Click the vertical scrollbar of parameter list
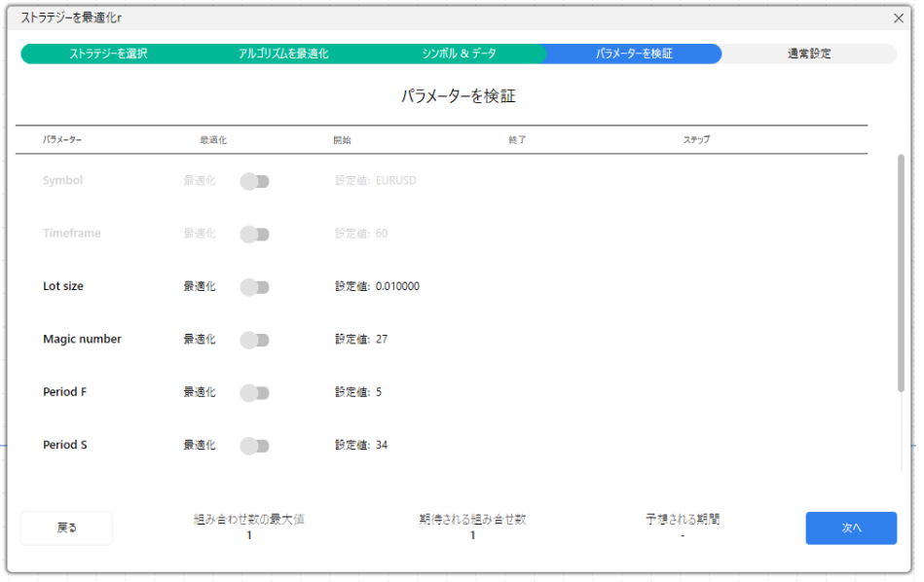924x582 pixels. [901, 273]
